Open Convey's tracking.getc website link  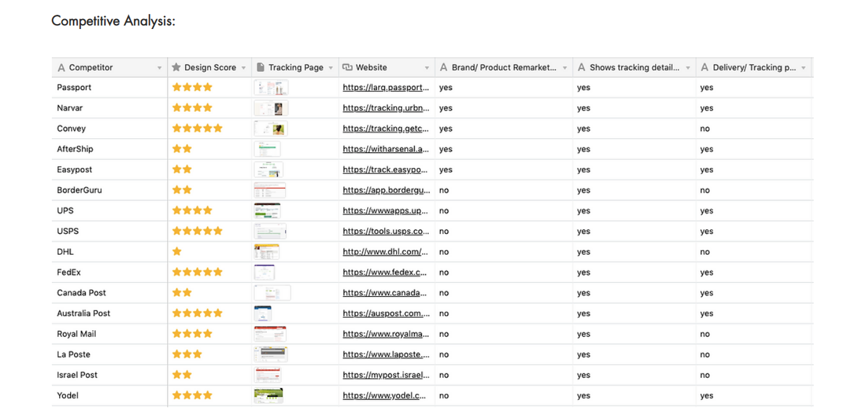386,129
